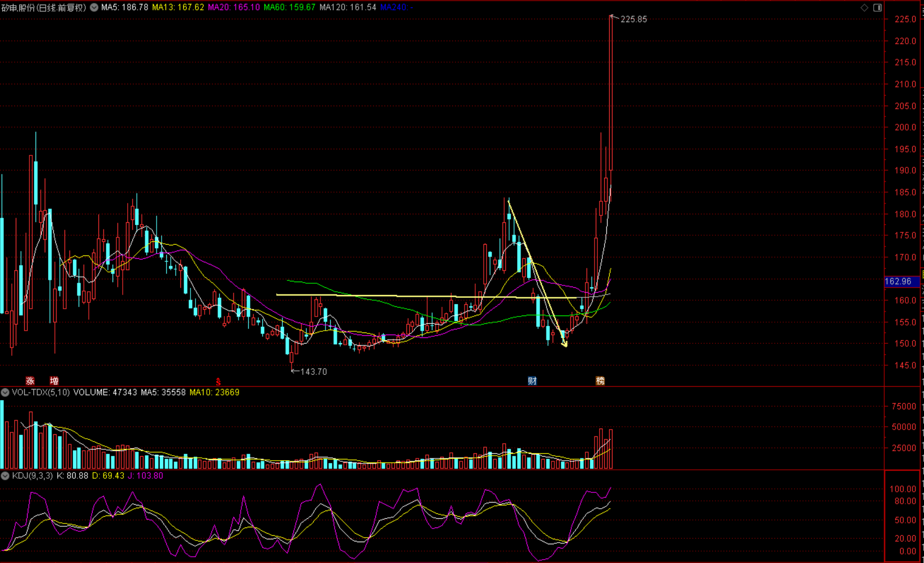Click the MA5: 186.78 label
This screenshot has width=924, height=563.
(x=124, y=7)
